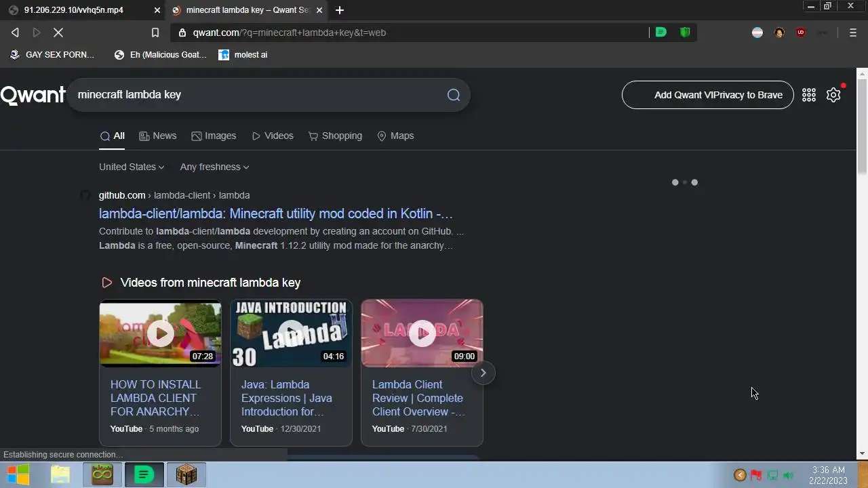This screenshot has height=488, width=868.
Task: Click Videos from minecraft lambda key heading
Action: tap(210, 283)
